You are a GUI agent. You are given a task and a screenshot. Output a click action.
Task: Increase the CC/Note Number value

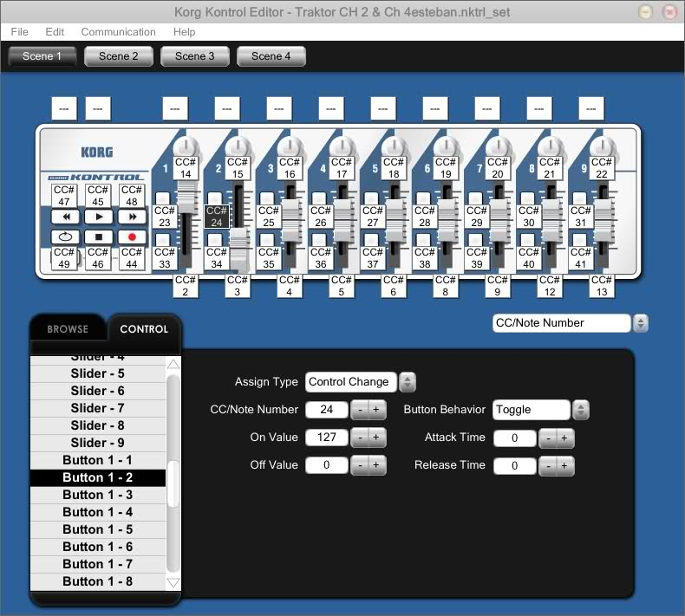point(376,410)
